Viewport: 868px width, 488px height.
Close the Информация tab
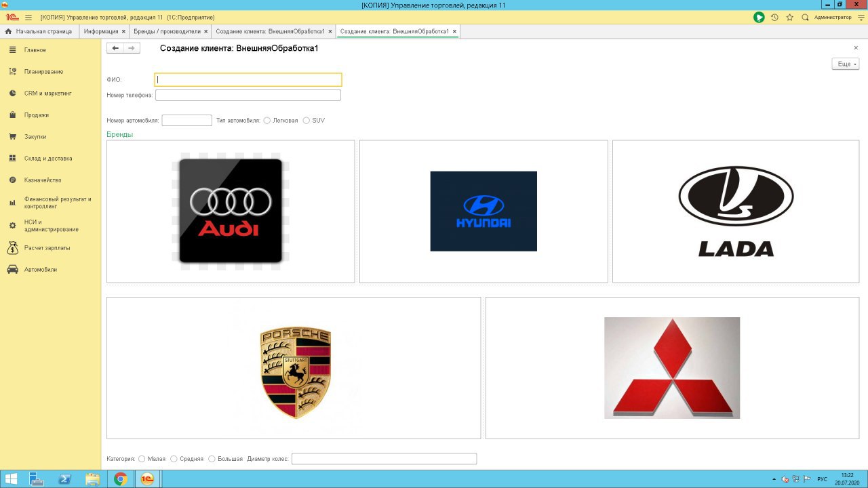pyautogui.click(x=123, y=31)
